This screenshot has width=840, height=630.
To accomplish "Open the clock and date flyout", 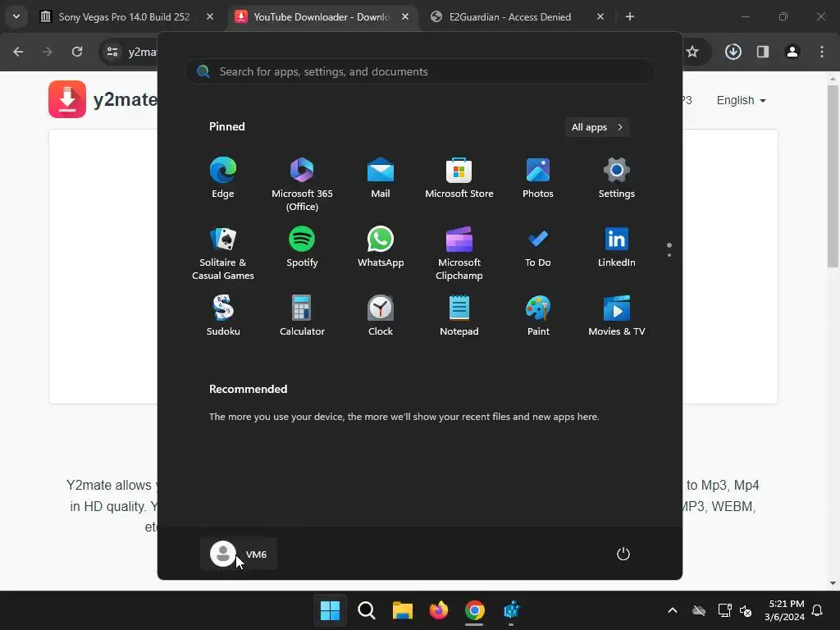I will tap(784, 610).
